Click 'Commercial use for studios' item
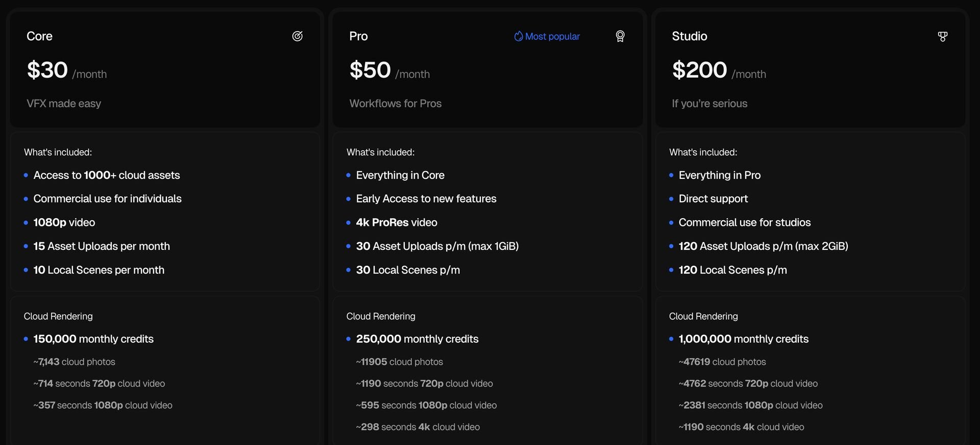This screenshot has width=980, height=445. click(744, 222)
